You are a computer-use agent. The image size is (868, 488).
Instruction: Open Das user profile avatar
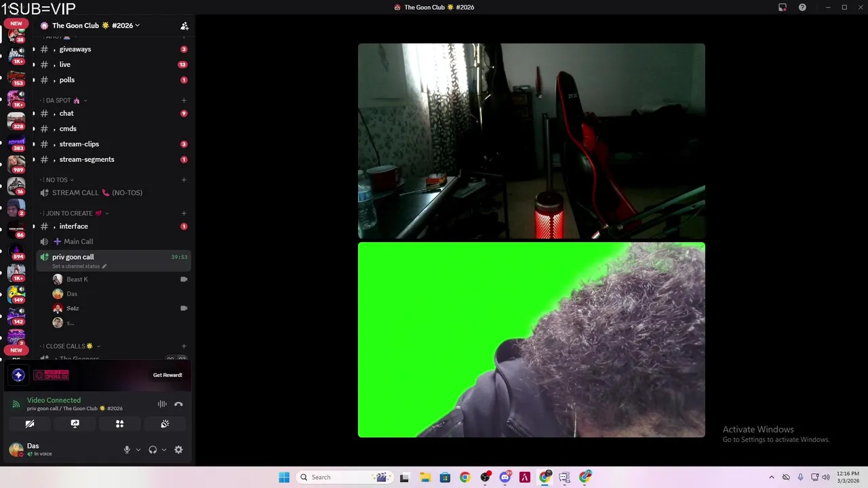click(x=16, y=449)
